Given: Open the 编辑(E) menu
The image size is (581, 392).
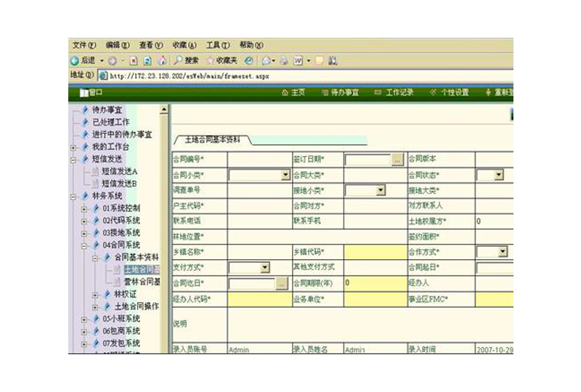Looking at the screenshot, I should 118,45.
